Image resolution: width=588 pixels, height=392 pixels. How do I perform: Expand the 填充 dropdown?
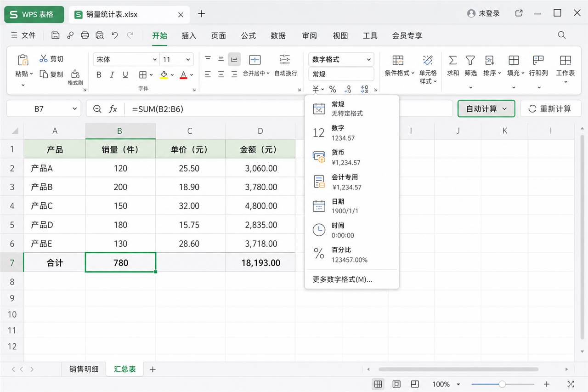pos(523,73)
